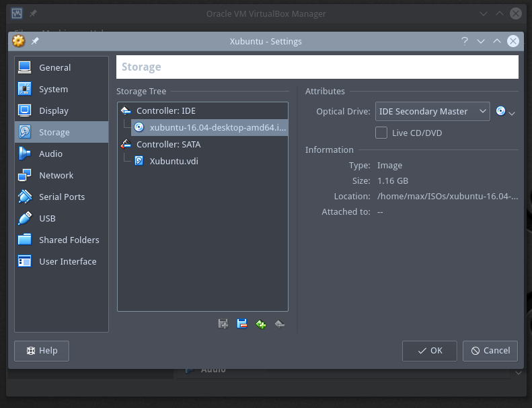Click the settings dialog question mark help icon
The image size is (532, 408).
tap(465, 41)
